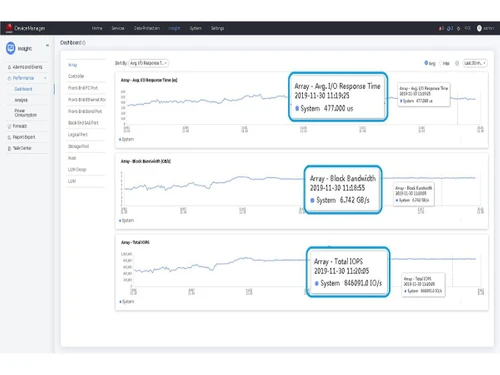The width and height of the screenshot is (500, 375).
Task: Click the info icon beside the Max option
Action: [457, 63]
